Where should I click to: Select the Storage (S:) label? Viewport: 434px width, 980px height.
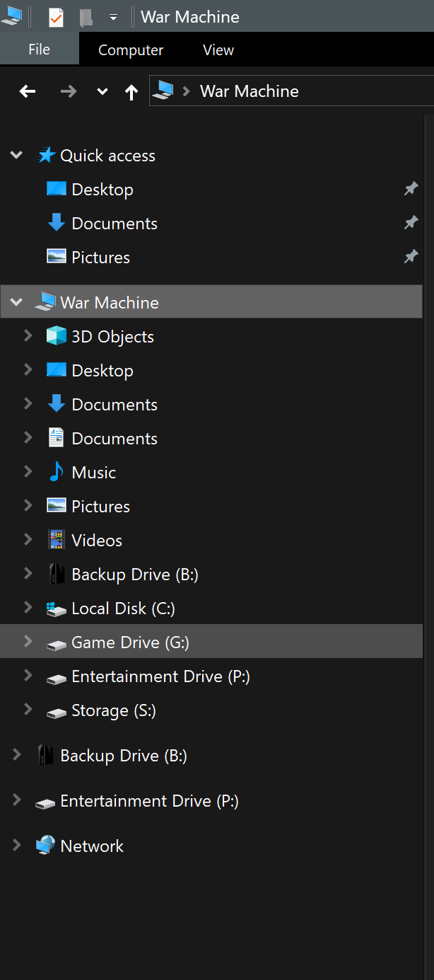114,710
